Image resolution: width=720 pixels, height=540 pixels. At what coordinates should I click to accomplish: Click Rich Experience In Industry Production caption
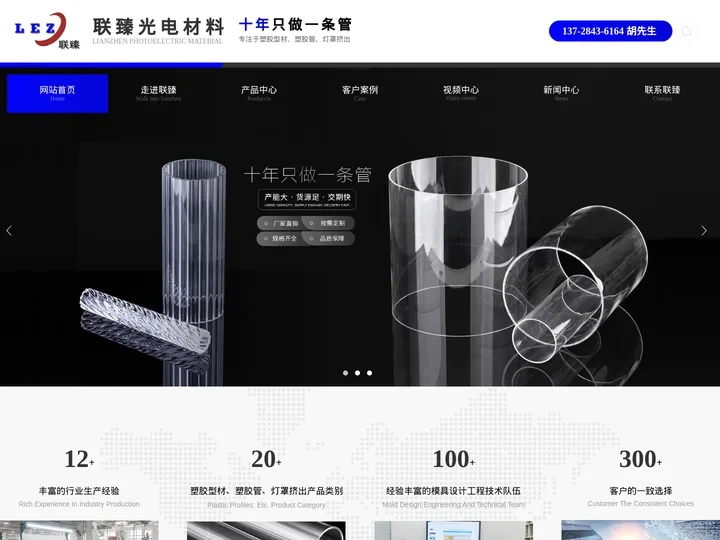79,504
